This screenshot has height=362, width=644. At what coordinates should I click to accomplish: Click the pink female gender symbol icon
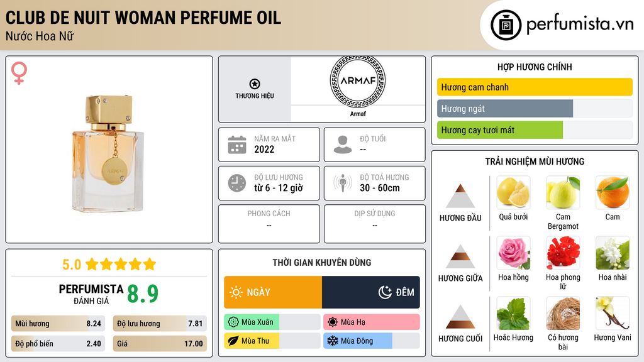click(x=19, y=73)
